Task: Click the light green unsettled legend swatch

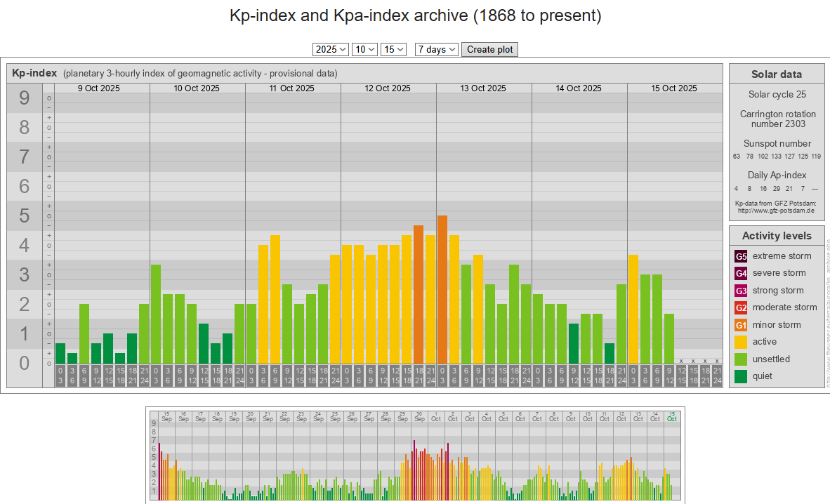Action: pyautogui.click(x=741, y=359)
